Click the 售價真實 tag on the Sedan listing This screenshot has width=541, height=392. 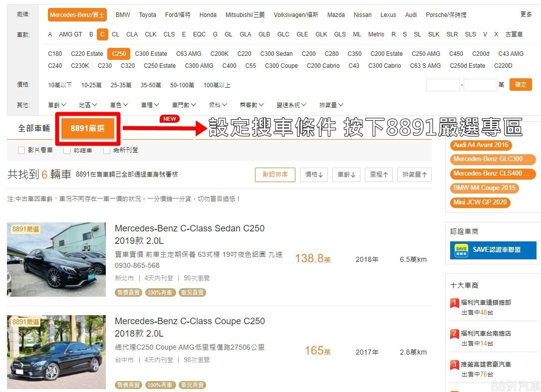coord(129,293)
